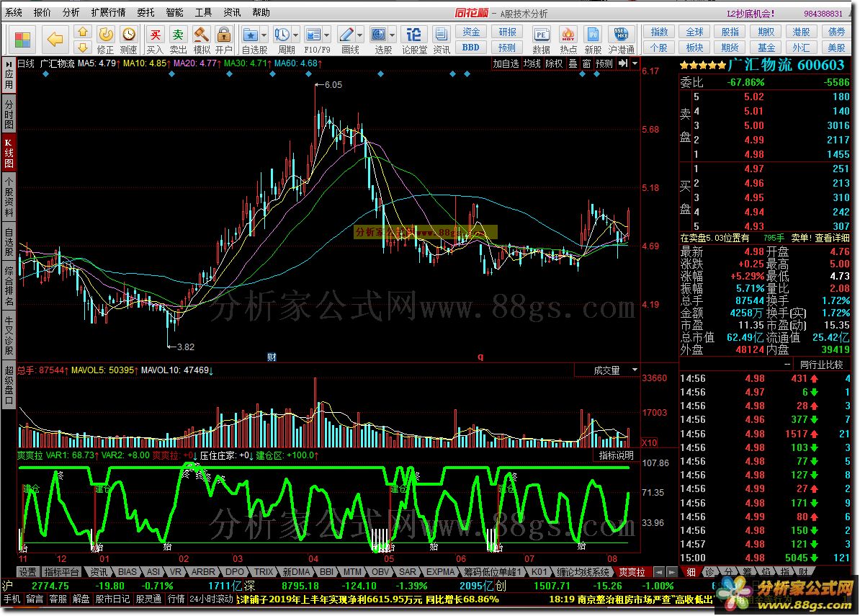Collapse the left sidebar via top arrow icon

(x=9, y=63)
